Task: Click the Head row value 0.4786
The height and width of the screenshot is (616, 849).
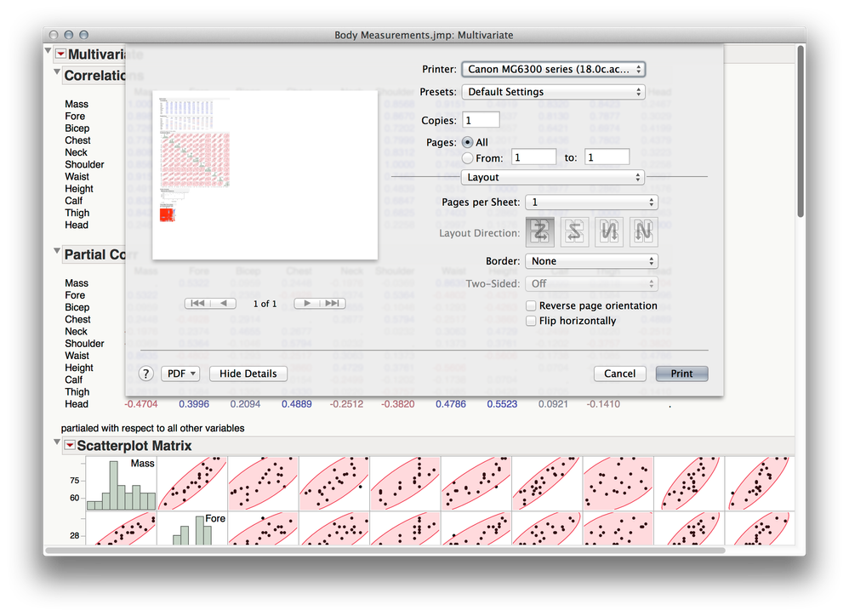Action: click(451, 404)
